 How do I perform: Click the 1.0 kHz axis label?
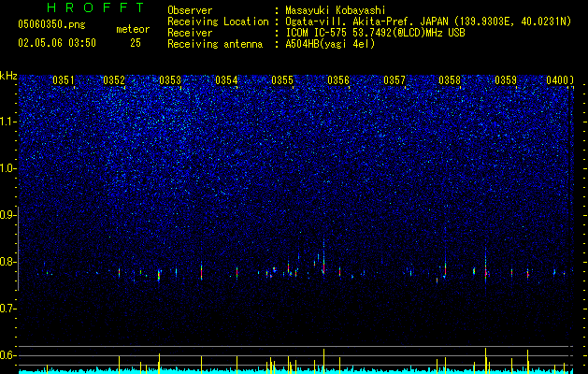(x=7, y=168)
